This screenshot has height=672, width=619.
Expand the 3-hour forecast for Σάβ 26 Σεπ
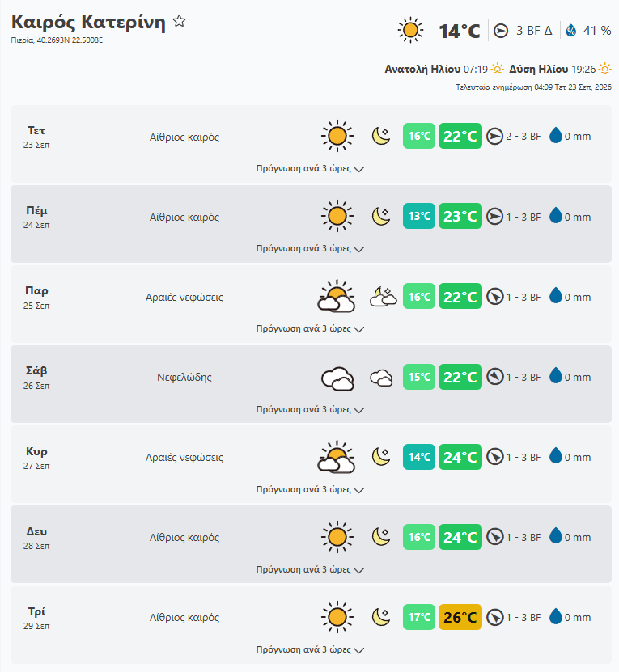click(x=310, y=409)
